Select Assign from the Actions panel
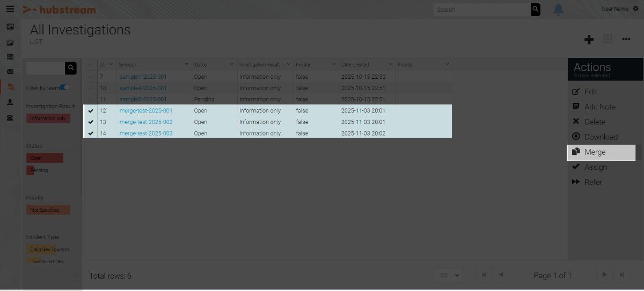Screen dimensions: 644x291 (595, 167)
